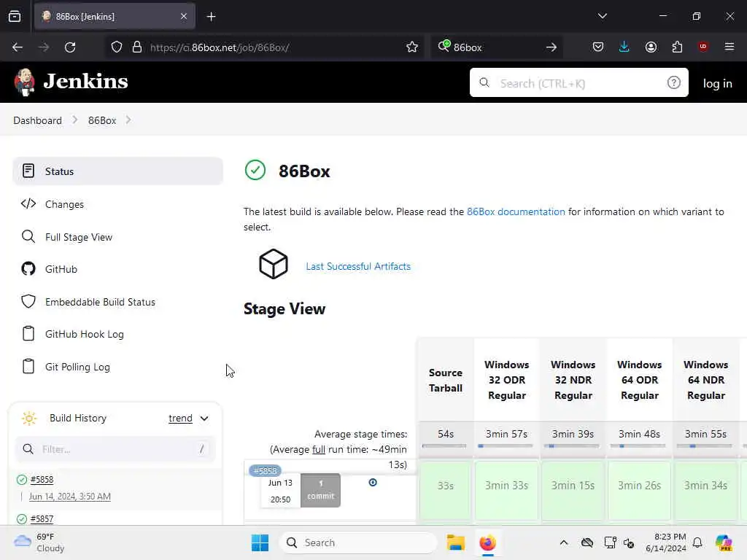This screenshot has width=747, height=560.
Task: Click the tracking protection shield icon
Action: 117,47
